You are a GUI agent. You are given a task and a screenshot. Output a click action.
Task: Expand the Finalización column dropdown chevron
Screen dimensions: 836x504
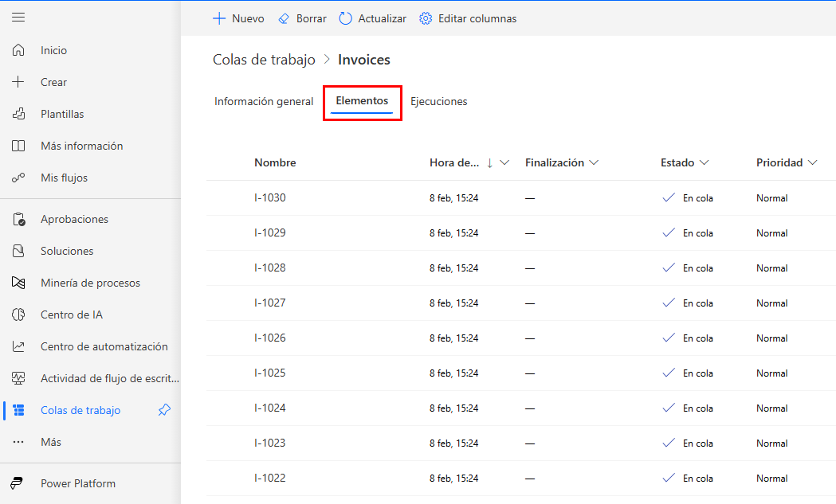click(594, 162)
